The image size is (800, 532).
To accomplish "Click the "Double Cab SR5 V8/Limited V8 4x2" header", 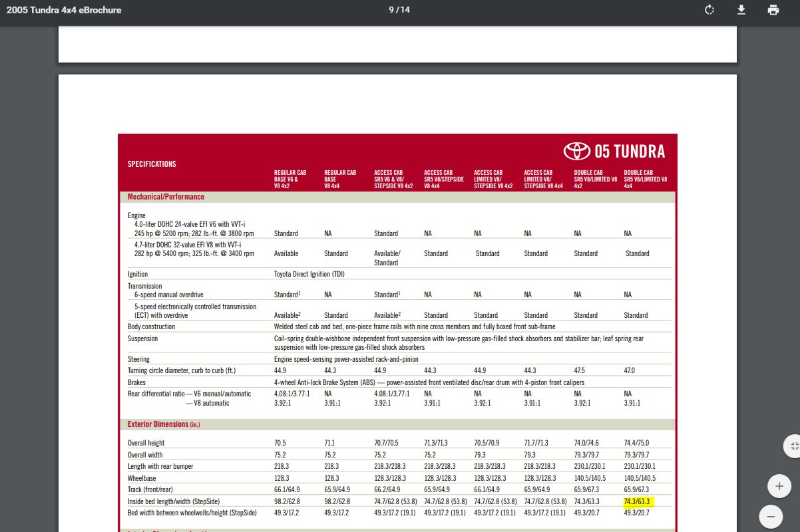I will click(x=596, y=180).
